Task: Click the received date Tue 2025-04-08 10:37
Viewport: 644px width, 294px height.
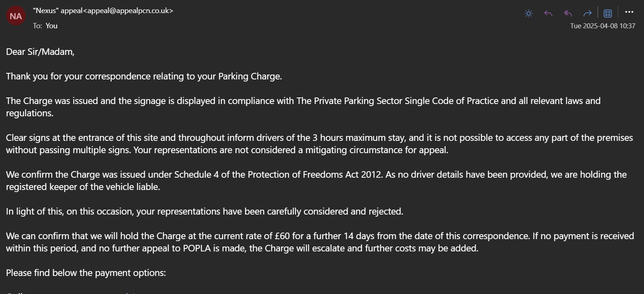Action: [x=603, y=26]
